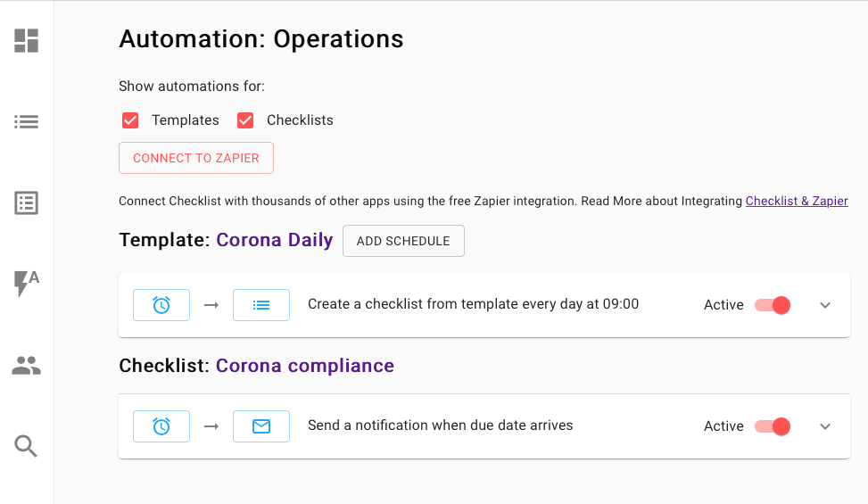Click text 'Send a notification when due date arrives'

[x=440, y=425]
